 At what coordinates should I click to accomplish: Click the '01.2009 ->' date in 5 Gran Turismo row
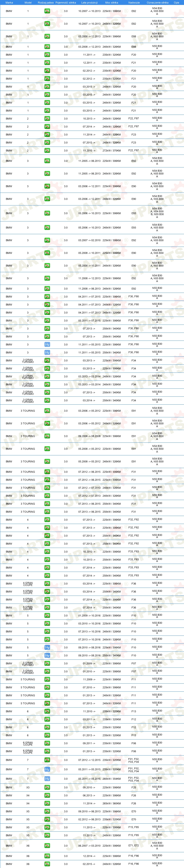pos(89,663)
